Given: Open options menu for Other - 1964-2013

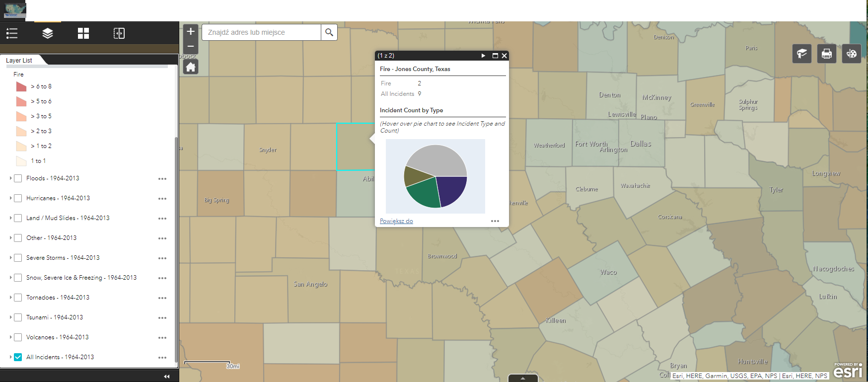Looking at the screenshot, I should (x=162, y=238).
